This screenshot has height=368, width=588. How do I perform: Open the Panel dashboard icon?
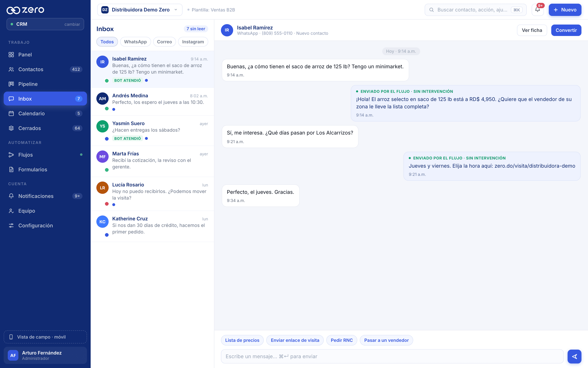pyautogui.click(x=11, y=55)
